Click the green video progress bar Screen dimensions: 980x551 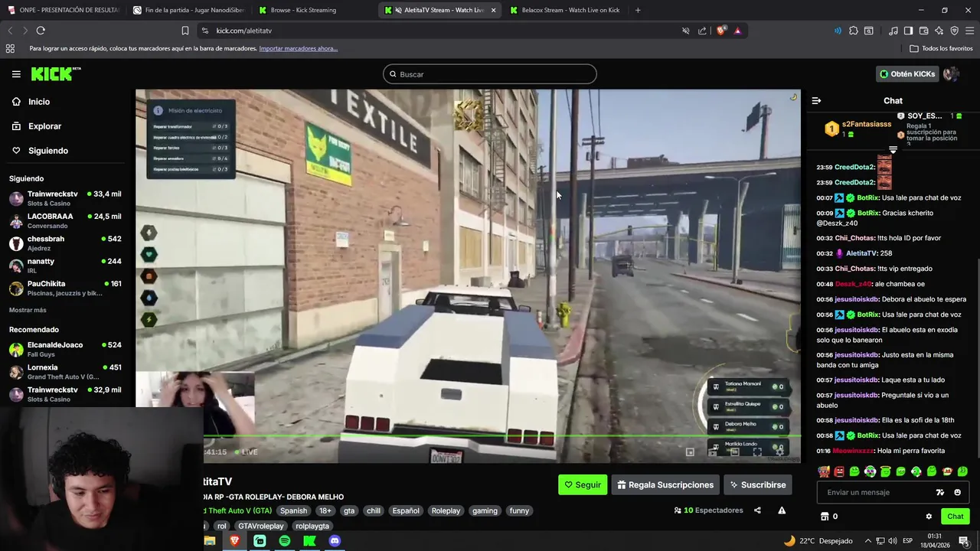[501, 437]
